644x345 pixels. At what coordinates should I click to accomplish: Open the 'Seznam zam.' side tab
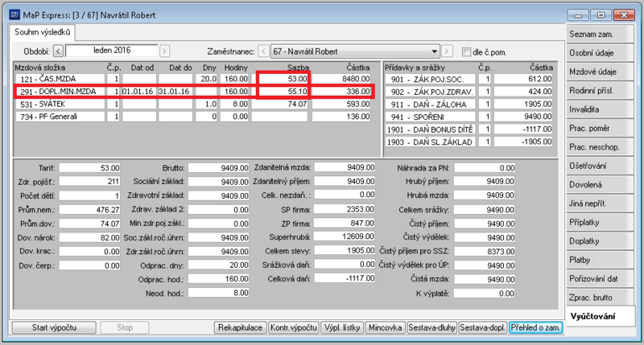tap(599, 35)
